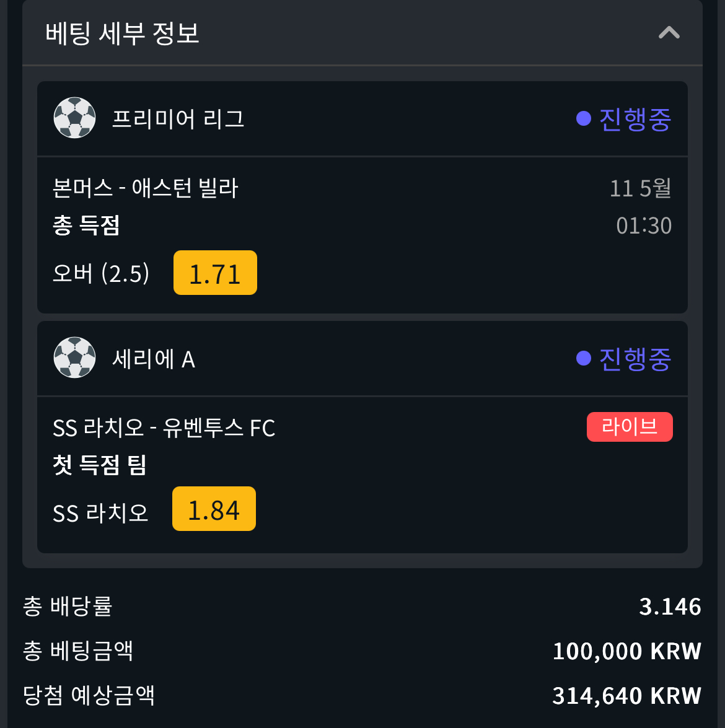
Task: Click the 총 득점 market label
Action: click(x=86, y=225)
